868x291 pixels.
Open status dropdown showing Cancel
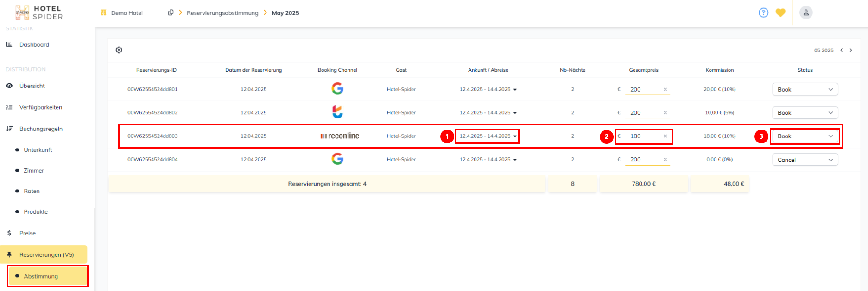click(x=805, y=160)
